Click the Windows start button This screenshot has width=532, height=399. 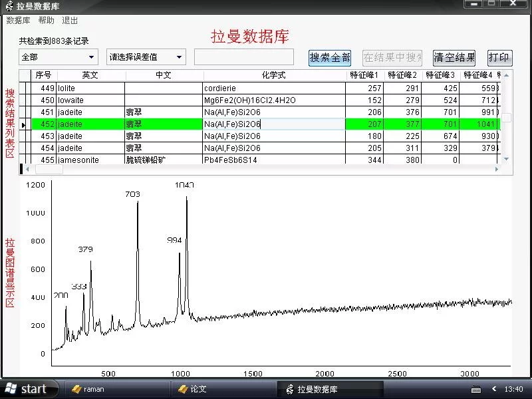(27, 389)
